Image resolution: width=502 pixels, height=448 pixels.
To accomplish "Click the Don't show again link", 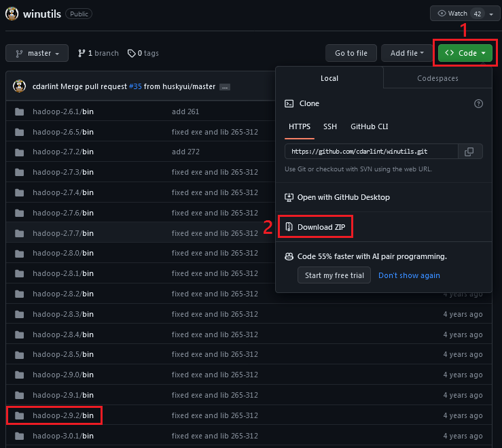I will click(409, 275).
